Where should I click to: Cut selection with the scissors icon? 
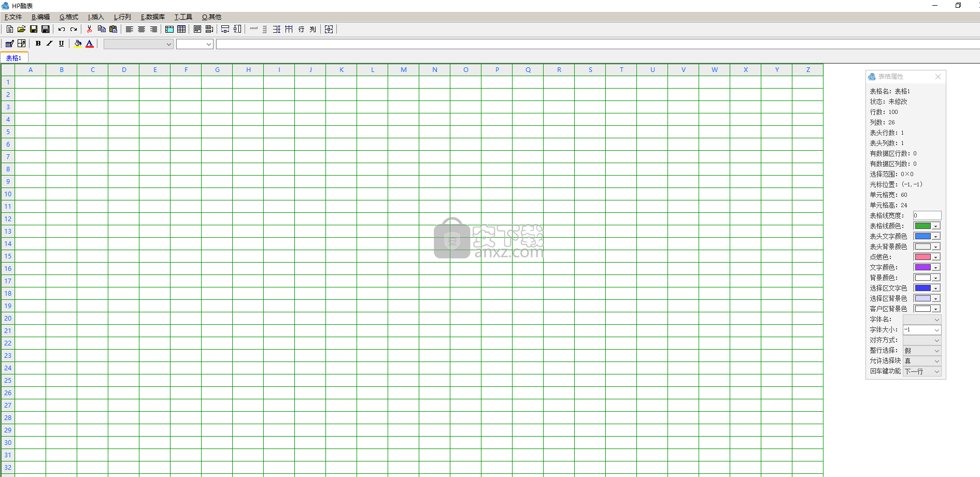point(90,30)
